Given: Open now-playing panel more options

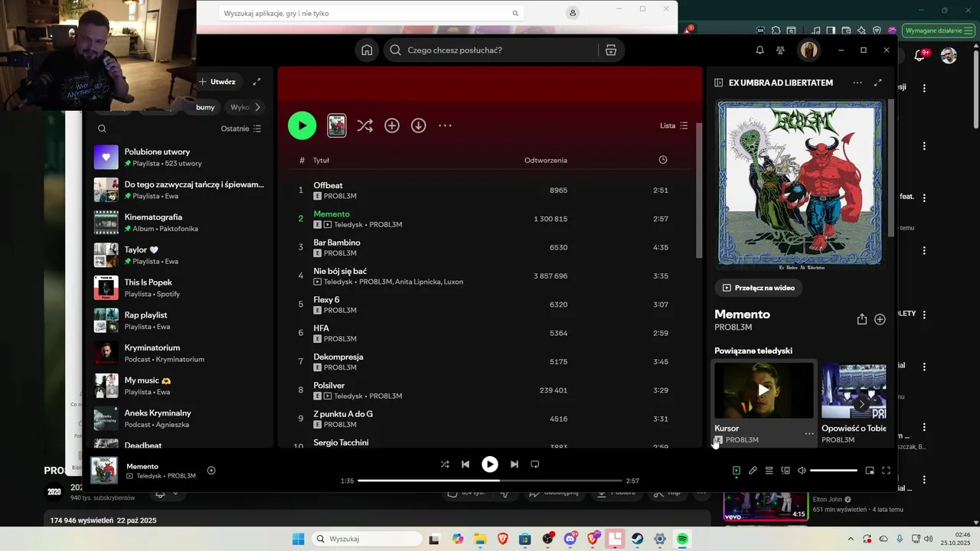Looking at the screenshot, I should [857, 83].
